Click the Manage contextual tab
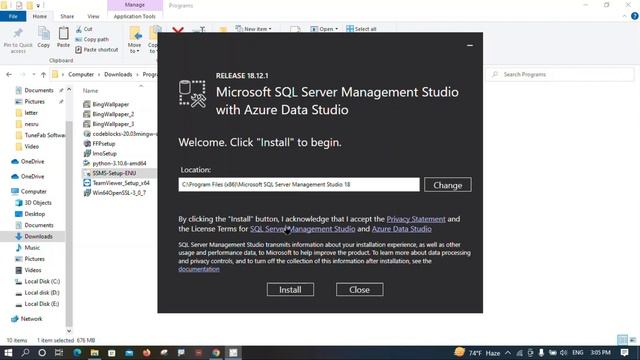This screenshot has height=360, width=640. [135, 5]
